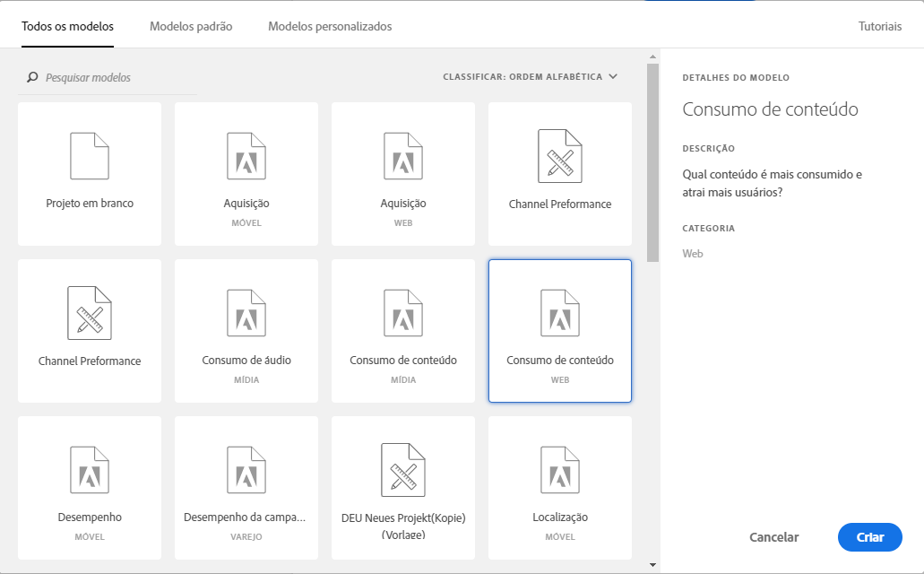Click the template list scrollbar down arrow
The height and width of the screenshot is (574, 924).
pos(652,564)
